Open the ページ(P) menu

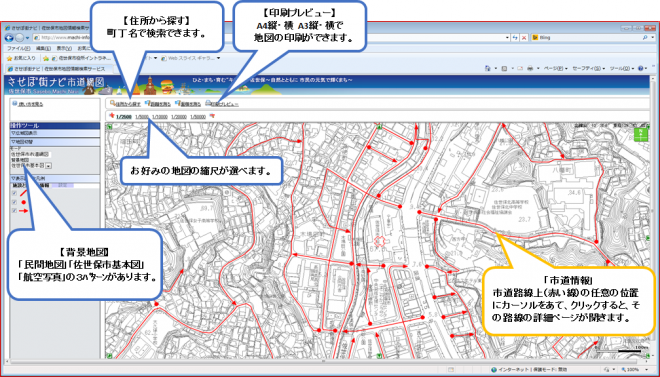556,68
